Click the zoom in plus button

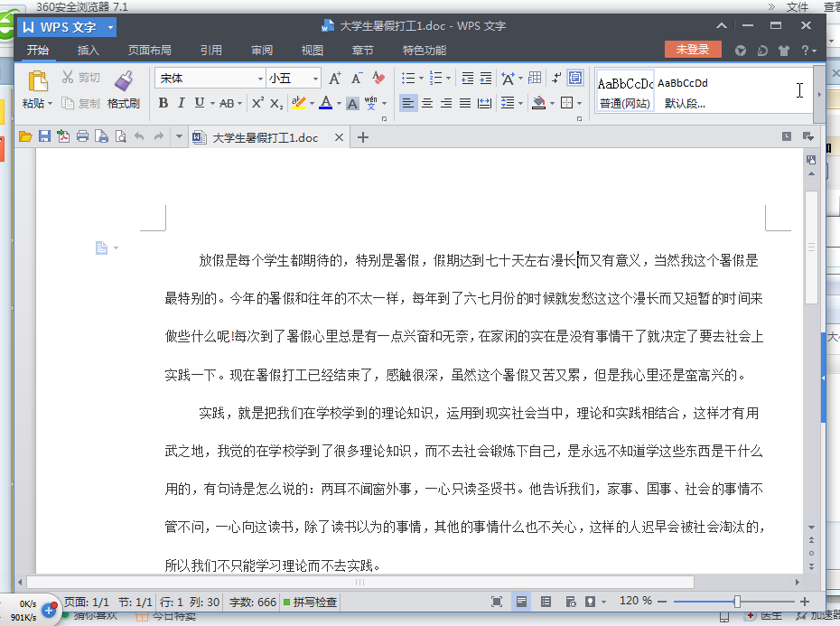(805, 602)
